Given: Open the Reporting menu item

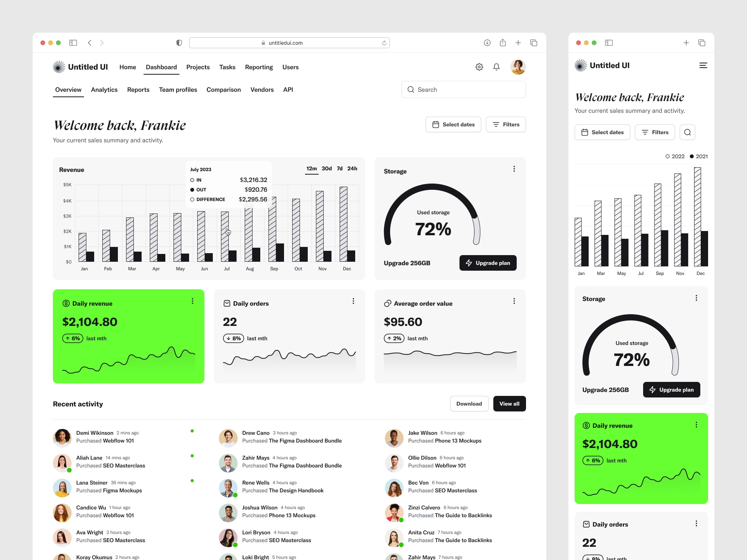Looking at the screenshot, I should click(x=259, y=67).
